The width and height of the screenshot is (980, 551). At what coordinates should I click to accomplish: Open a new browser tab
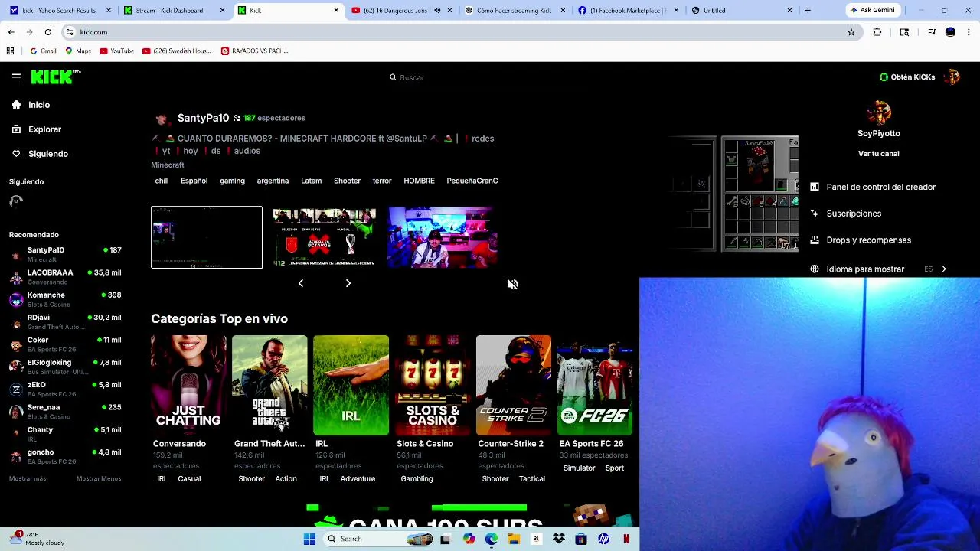pos(808,11)
